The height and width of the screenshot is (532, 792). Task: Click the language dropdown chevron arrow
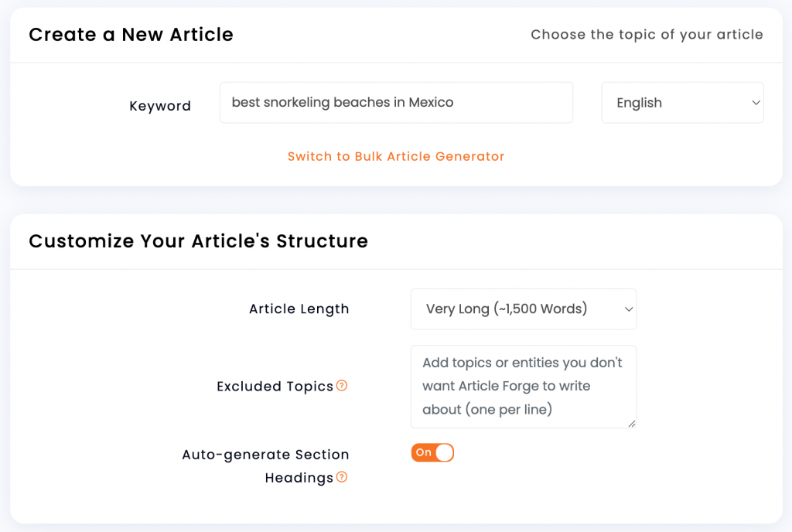(x=756, y=103)
